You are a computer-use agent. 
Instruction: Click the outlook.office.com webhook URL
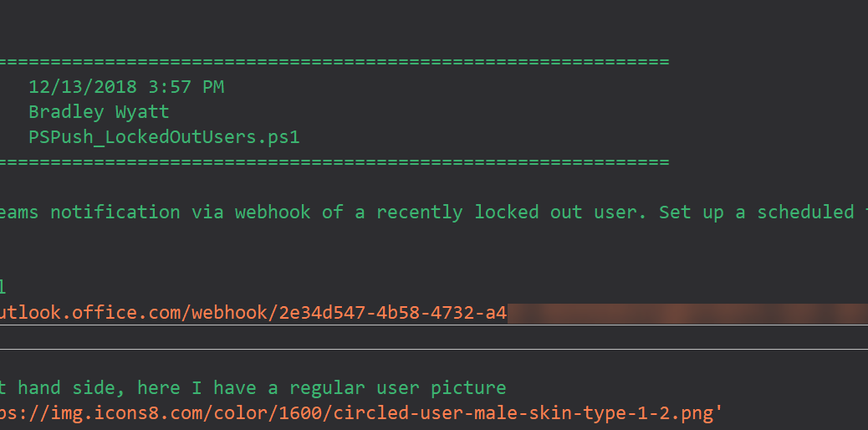coord(434,313)
